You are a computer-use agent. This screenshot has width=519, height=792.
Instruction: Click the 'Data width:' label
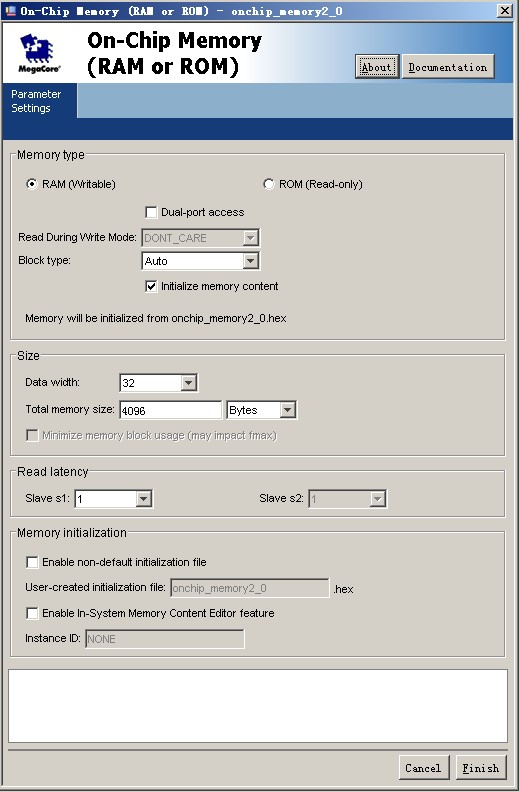click(53, 382)
